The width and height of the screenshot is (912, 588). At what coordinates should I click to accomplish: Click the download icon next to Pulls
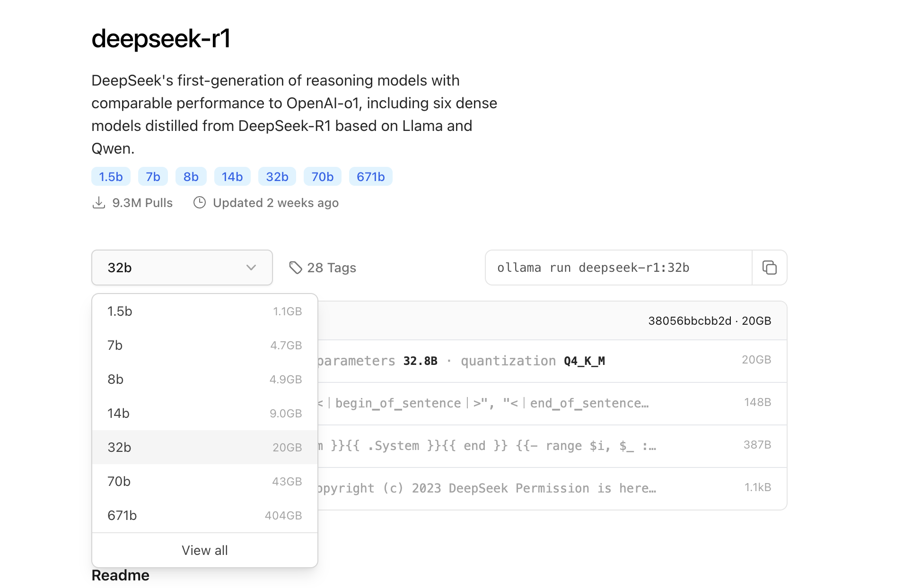(98, 203)
